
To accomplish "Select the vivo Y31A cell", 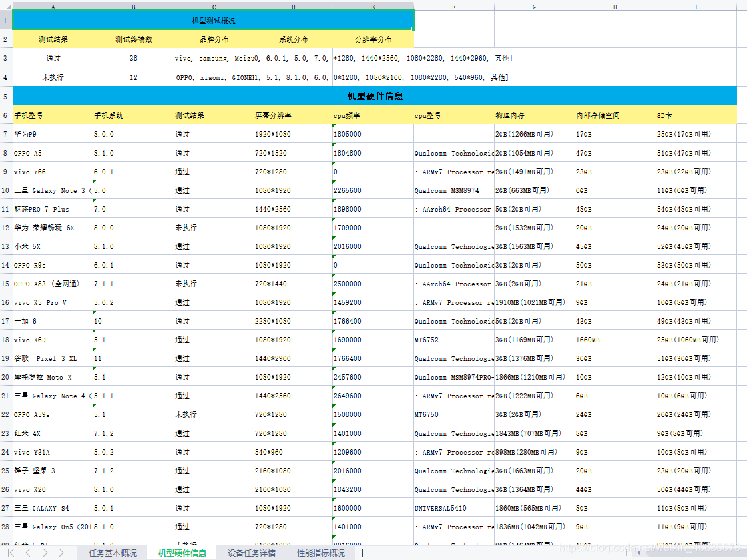I will [53, 452].
